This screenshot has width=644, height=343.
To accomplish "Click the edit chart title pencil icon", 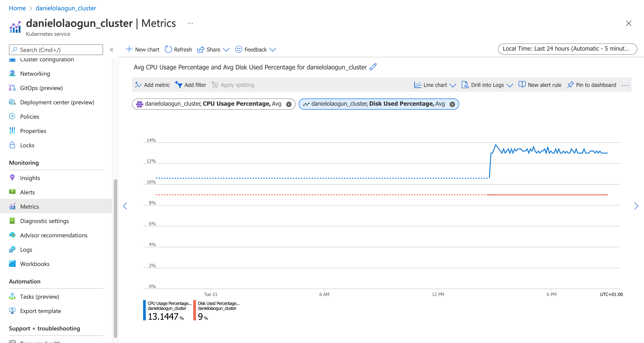I will 373,67.
